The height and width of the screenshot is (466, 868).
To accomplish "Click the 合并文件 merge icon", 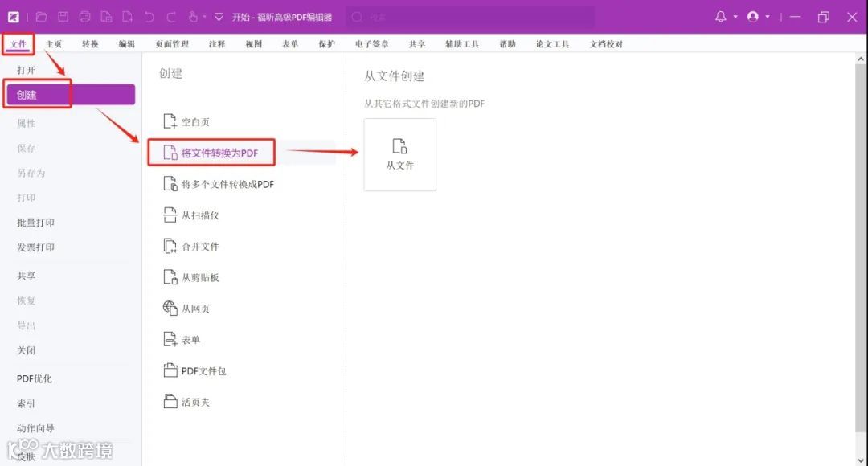I will [x=170, y=246].
